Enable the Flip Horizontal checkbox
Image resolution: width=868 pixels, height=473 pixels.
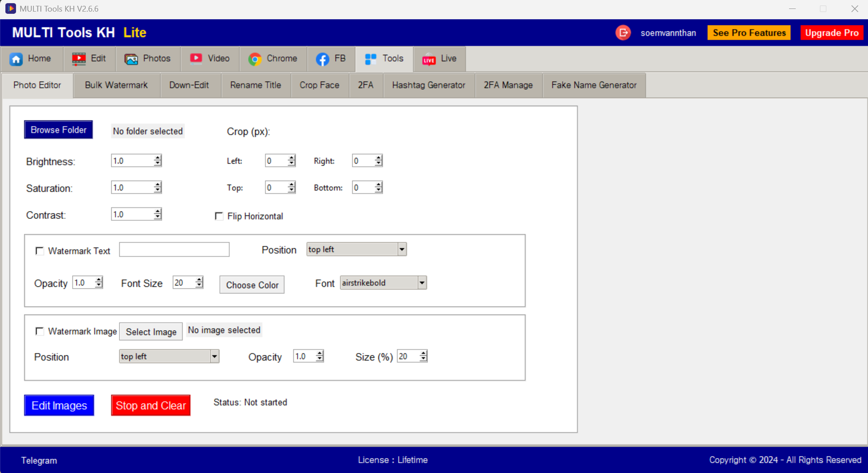click(x=219, y=216)
